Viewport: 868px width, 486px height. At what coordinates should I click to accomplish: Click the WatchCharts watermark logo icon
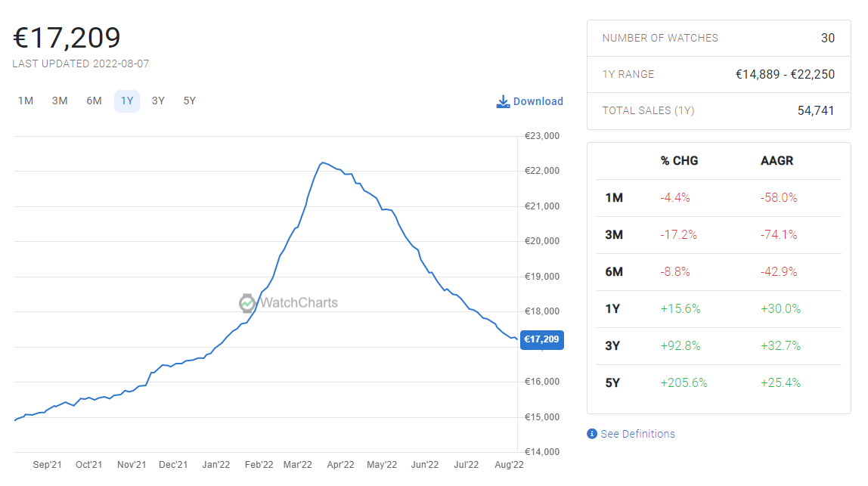pyautogui.click(x=247, y=303)
